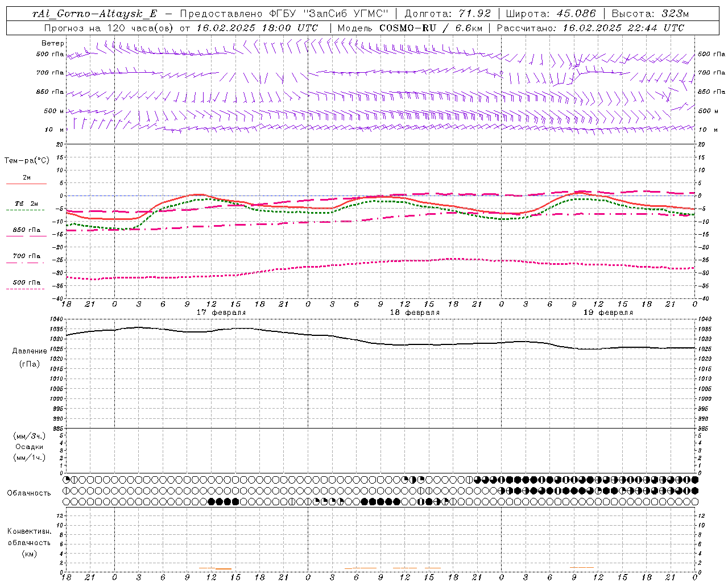The height and width of the screenshot is (582, 728).
Task: Click the Ветер panel label
Action: (53, 43)
